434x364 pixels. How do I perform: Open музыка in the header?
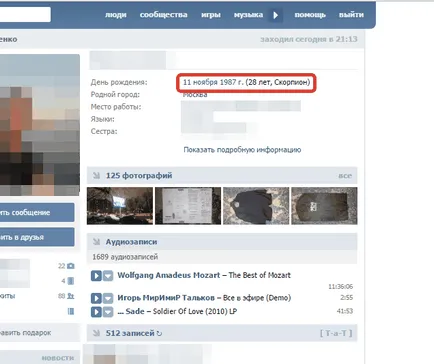[248, 15]
